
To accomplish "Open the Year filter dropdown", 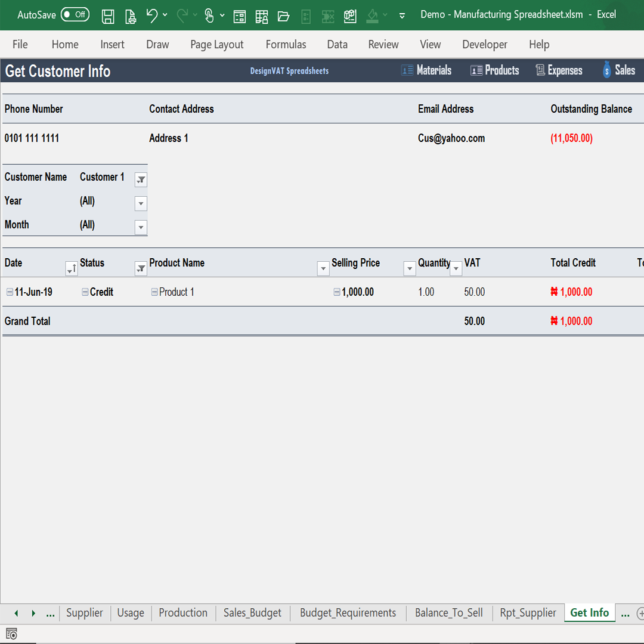I will (141, 203).
